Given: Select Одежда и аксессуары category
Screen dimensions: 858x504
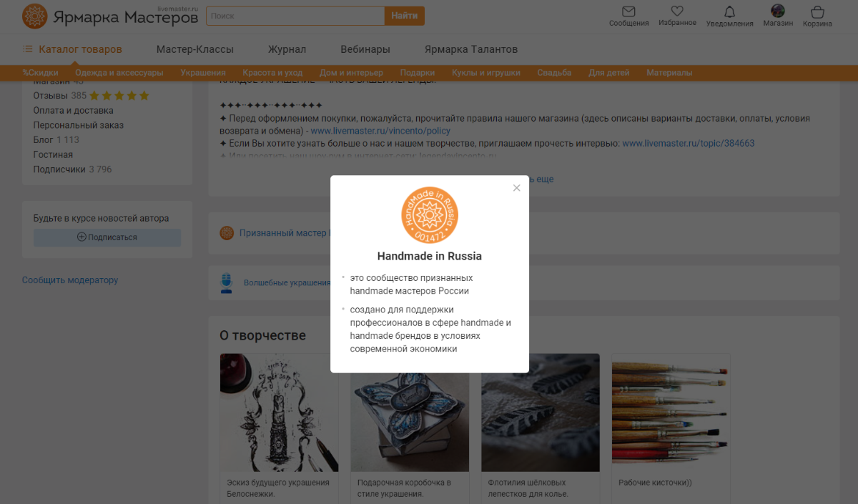Looking at the screenshot, I should pos(119,73).
